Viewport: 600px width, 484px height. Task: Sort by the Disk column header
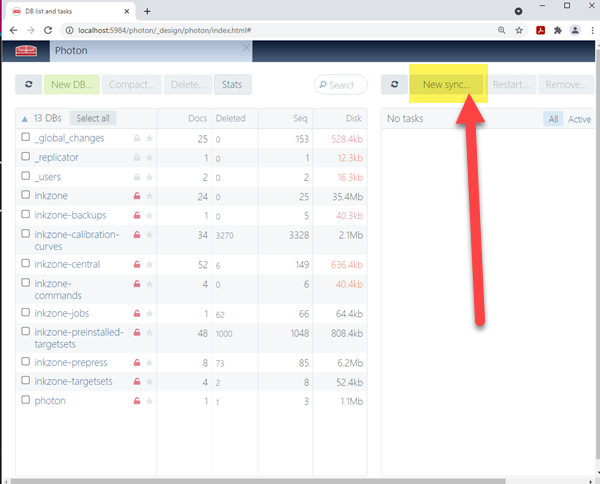click(x=354, y=119)
